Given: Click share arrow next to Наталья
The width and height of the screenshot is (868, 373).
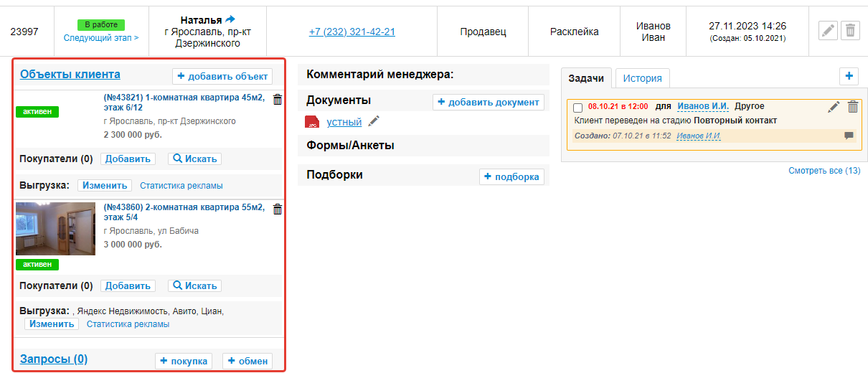Looking at the screenshot, I should pyautogui.click(x=230, y=19).
